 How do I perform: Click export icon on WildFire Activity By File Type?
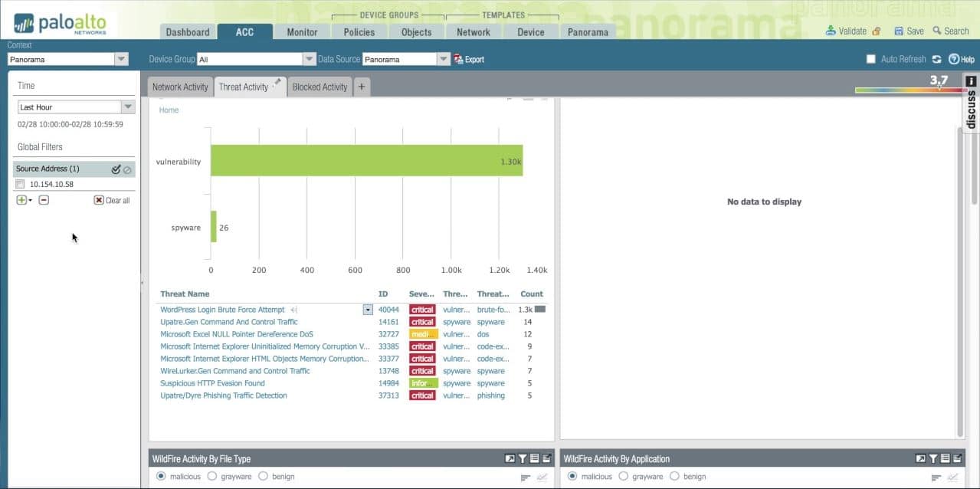[x=547, y=459]
